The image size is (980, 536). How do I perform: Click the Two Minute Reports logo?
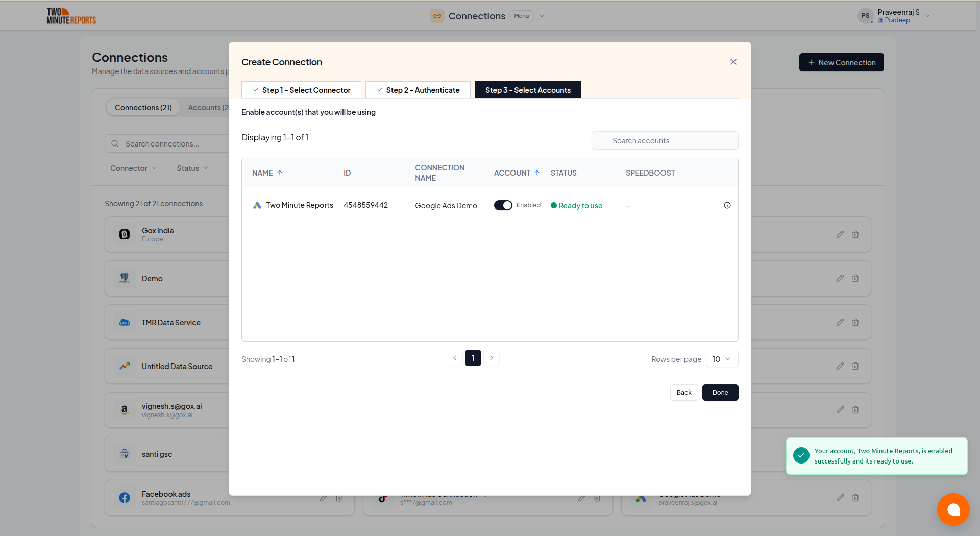[71, 16]
